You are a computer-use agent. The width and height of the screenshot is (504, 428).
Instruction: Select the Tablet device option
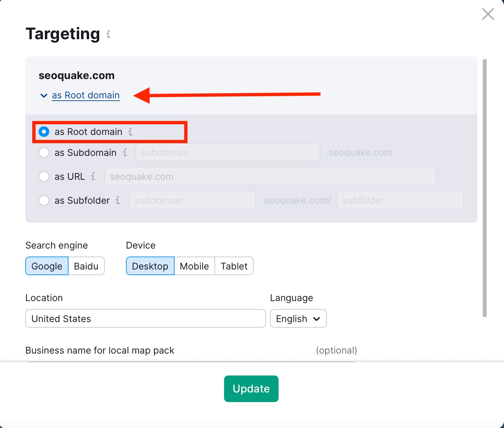click(234, 266)
